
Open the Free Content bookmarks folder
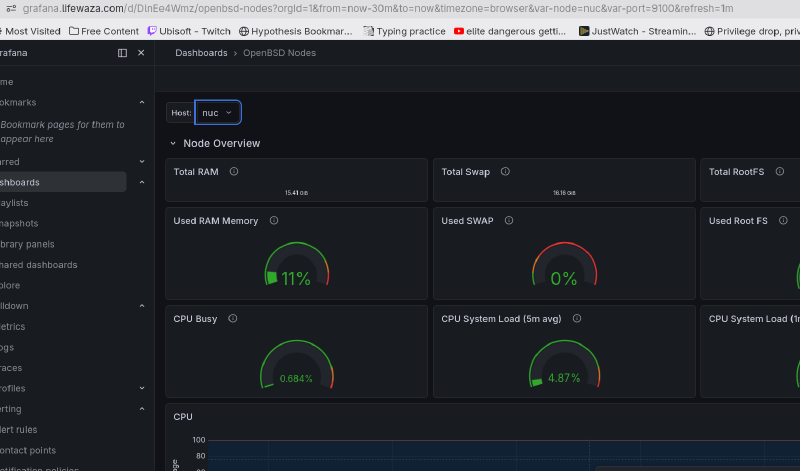(104, 31)
